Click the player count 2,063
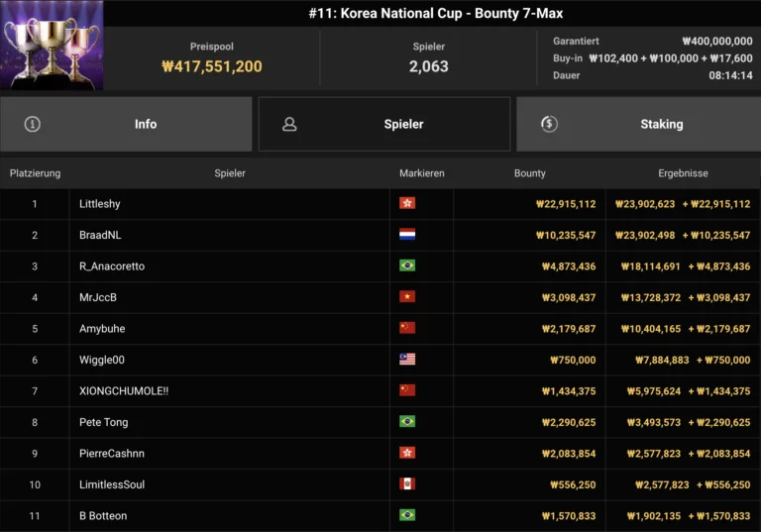The height and width of the screenshot is (532, 761). pos(428,66)
